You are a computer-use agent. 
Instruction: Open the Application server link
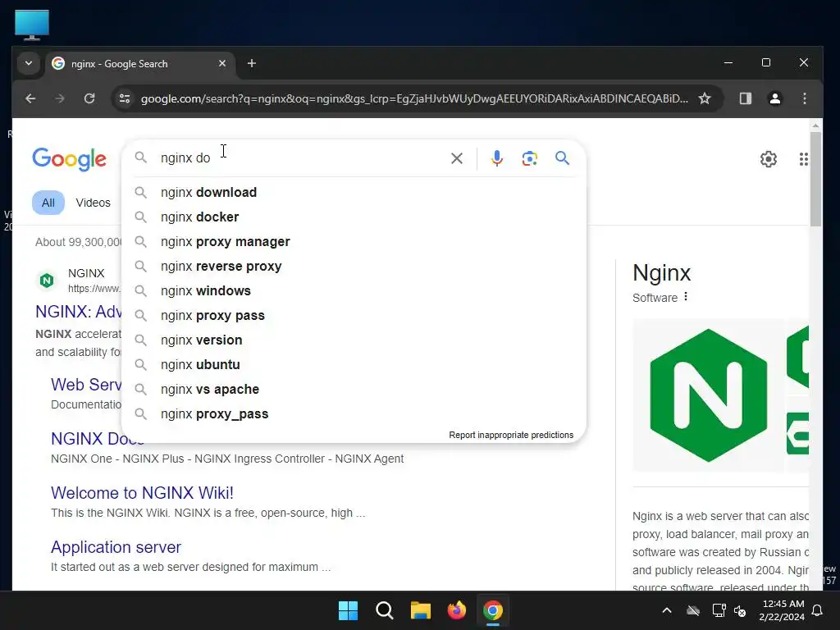(116, 547)
